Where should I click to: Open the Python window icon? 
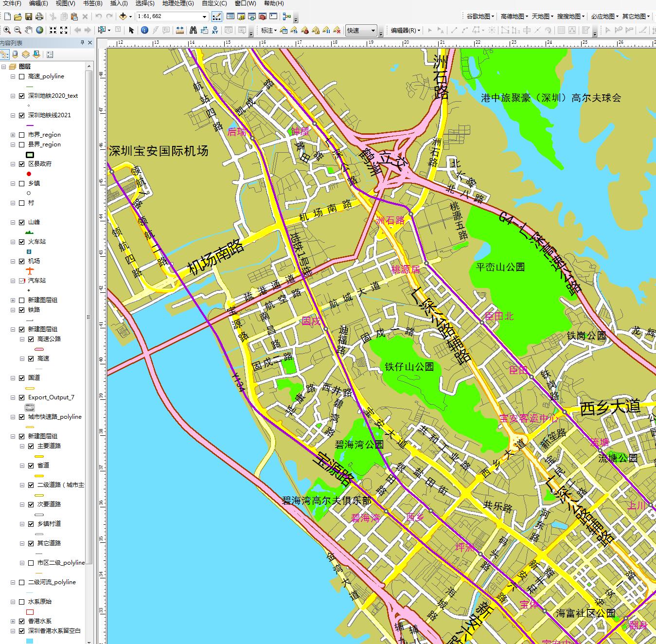click(273, 17)
